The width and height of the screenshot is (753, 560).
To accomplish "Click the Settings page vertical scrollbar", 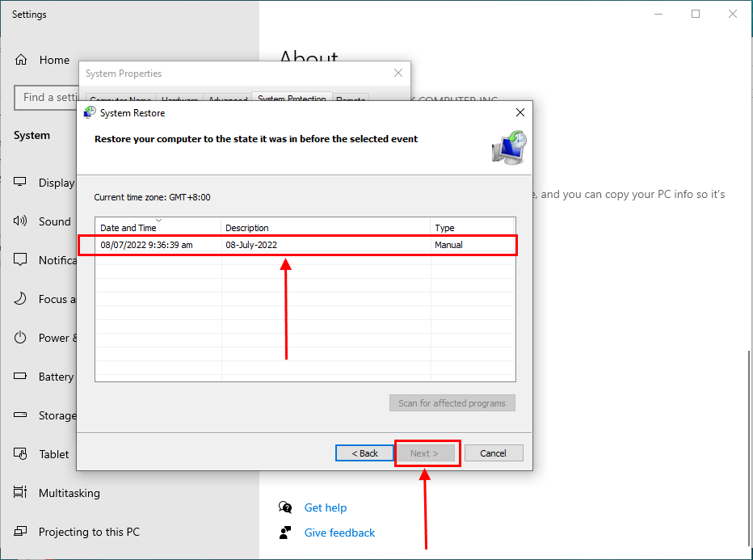I will (x=749, y=447).
